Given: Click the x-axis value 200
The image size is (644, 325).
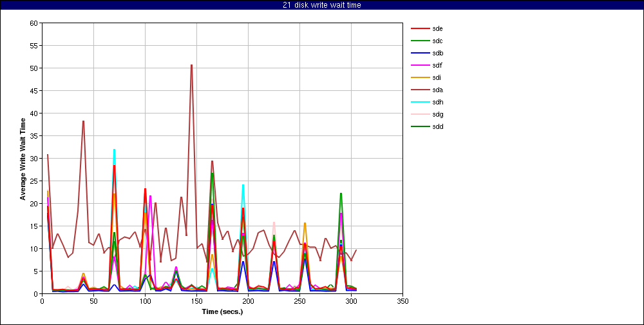Looking at the screenshot, I should 248,302.
